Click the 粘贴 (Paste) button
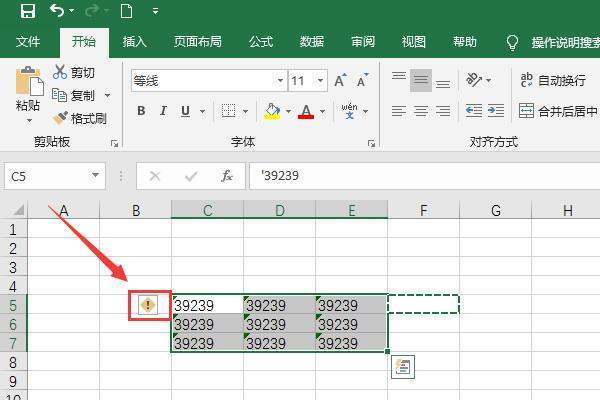The image size is (600, 400). (28, 92)
